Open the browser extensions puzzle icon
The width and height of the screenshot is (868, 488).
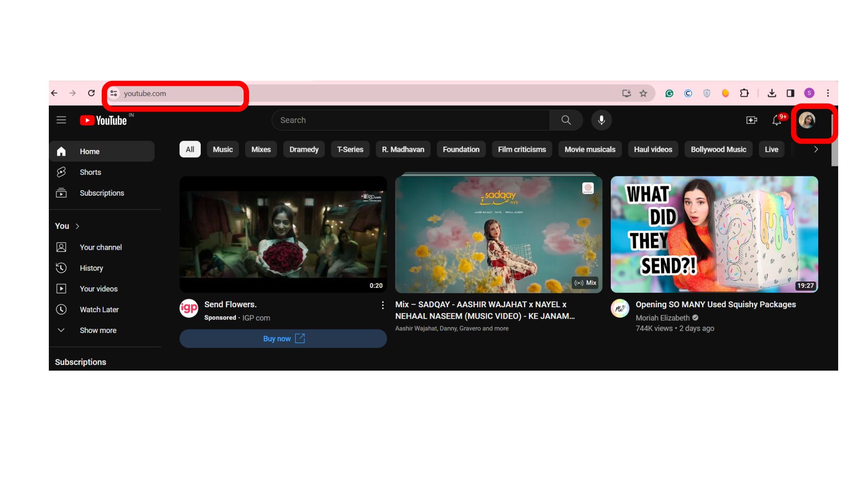744,93
